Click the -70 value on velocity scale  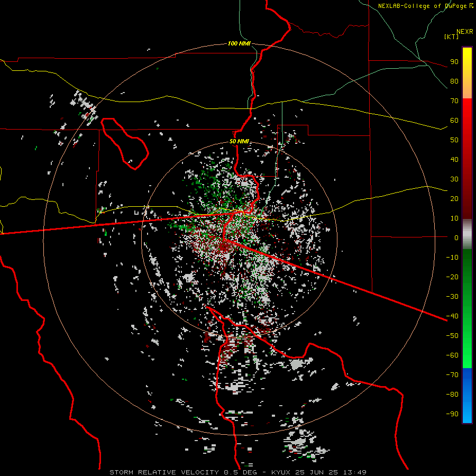point(452,374)
